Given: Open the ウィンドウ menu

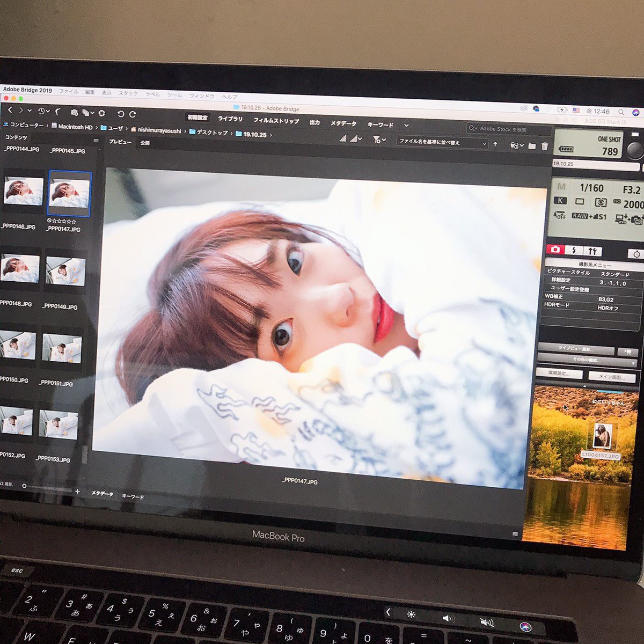Looking at the screenshot, I should (x=202, y=96).
